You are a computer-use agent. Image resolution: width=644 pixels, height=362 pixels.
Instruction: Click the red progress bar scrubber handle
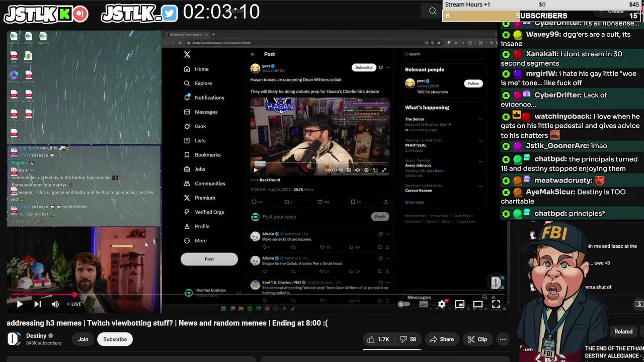click(74, 295)
